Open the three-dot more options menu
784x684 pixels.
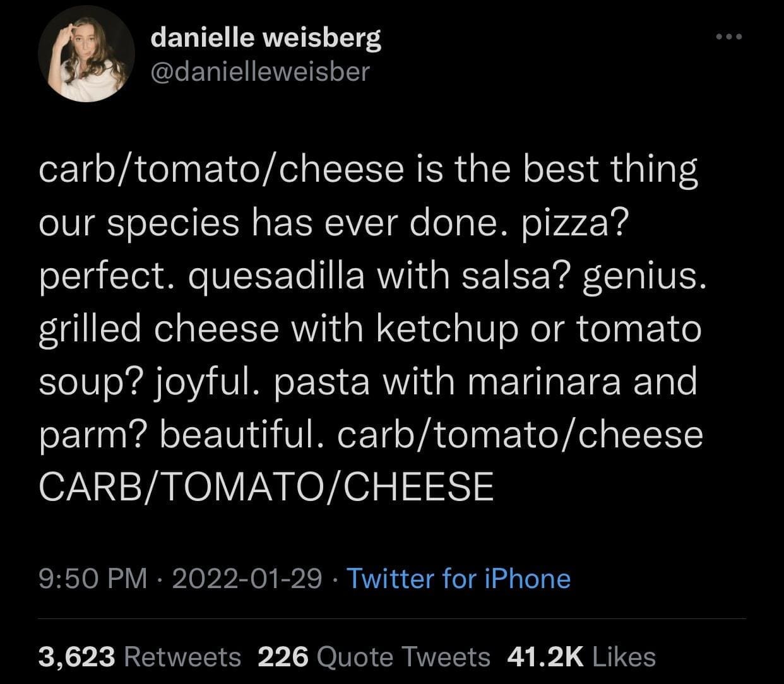coord(730,37)
